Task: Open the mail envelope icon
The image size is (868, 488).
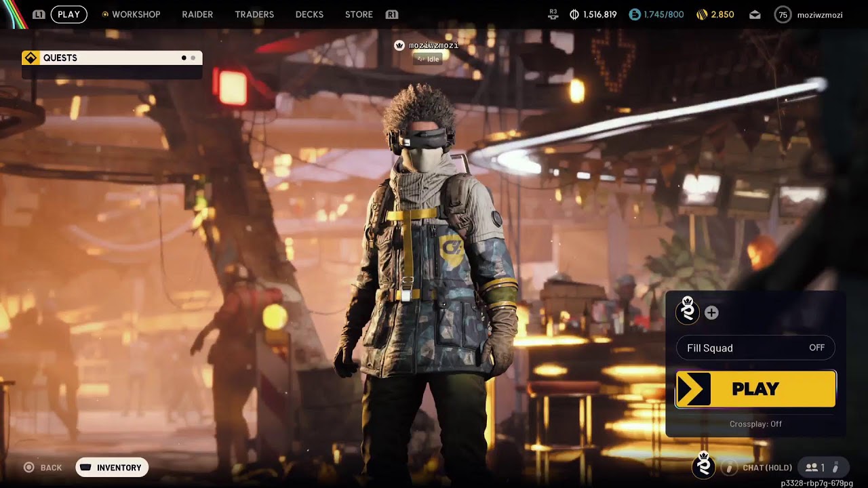Action: pyautogui.click(x=755, y=15)
